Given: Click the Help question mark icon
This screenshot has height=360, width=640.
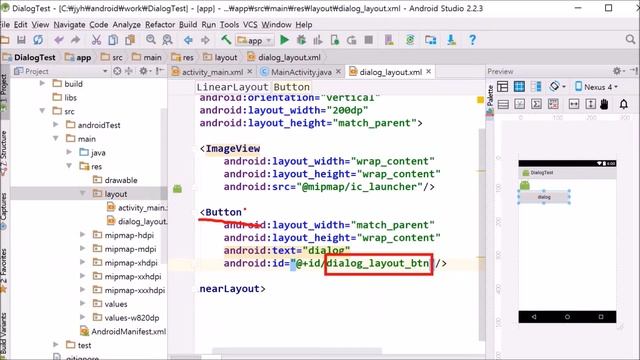Looking at the screenshot, I should [472, 40].
